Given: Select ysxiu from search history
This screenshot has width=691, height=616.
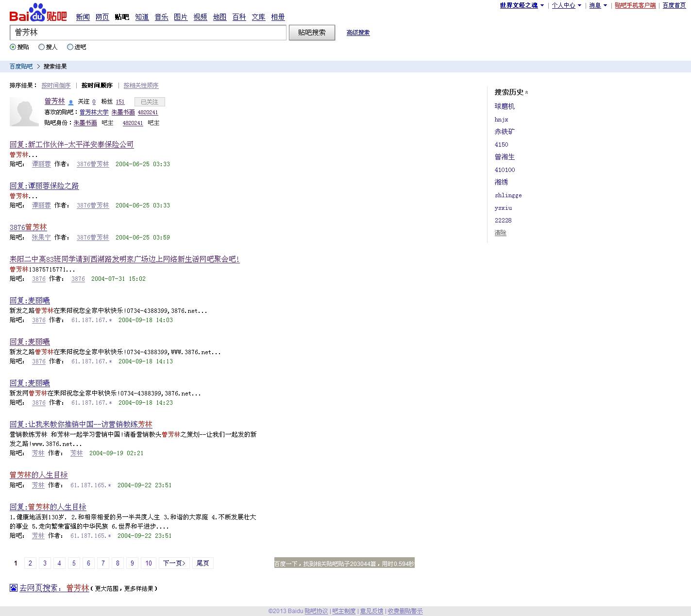Looking at the screenshot, I should point(504,208).
